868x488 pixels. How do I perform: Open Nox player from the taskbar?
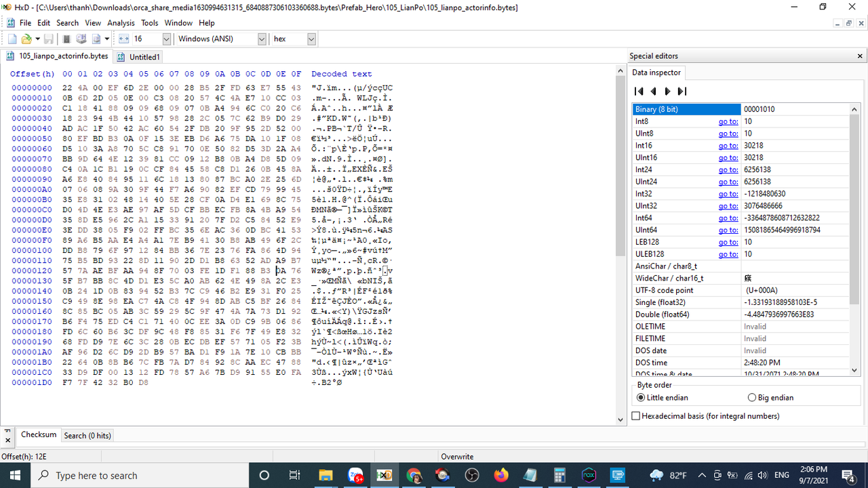[x=589, y=475]
